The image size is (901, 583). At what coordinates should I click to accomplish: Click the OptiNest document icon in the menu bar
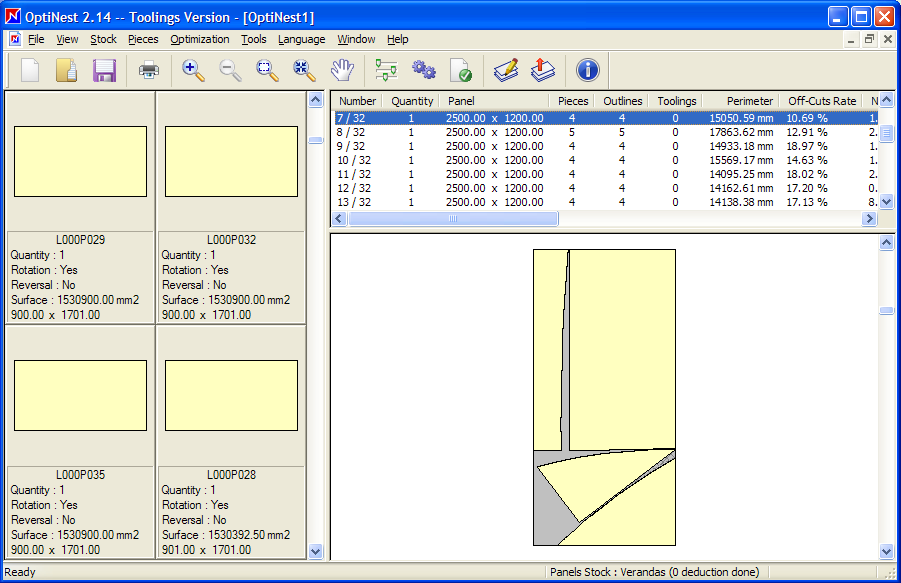coord(15,39)
